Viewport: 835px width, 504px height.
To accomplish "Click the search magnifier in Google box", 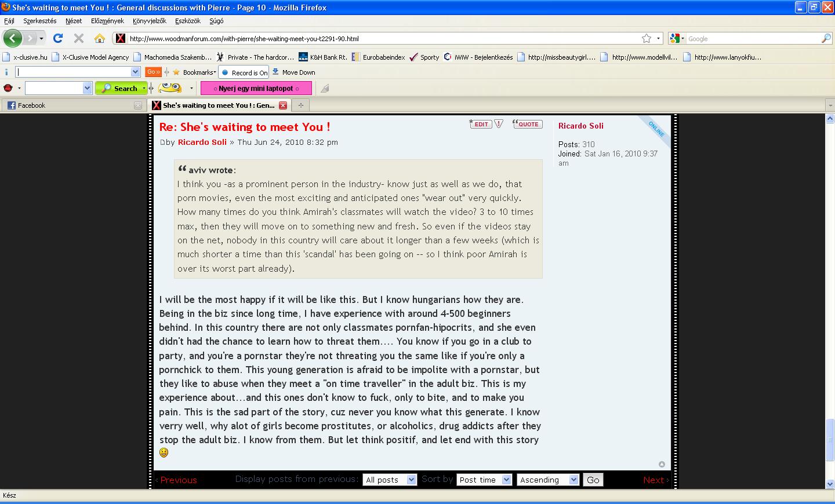I will 826,38.
